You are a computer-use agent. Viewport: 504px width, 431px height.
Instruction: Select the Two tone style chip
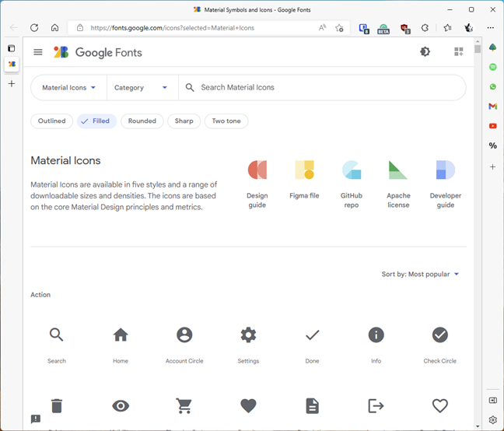226,121
